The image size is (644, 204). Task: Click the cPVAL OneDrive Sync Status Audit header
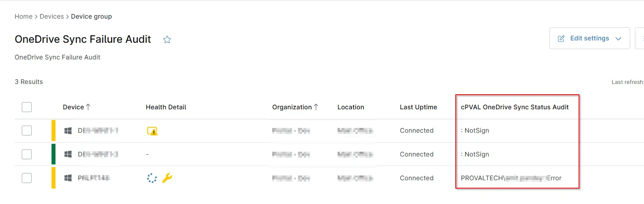point(514,107)
